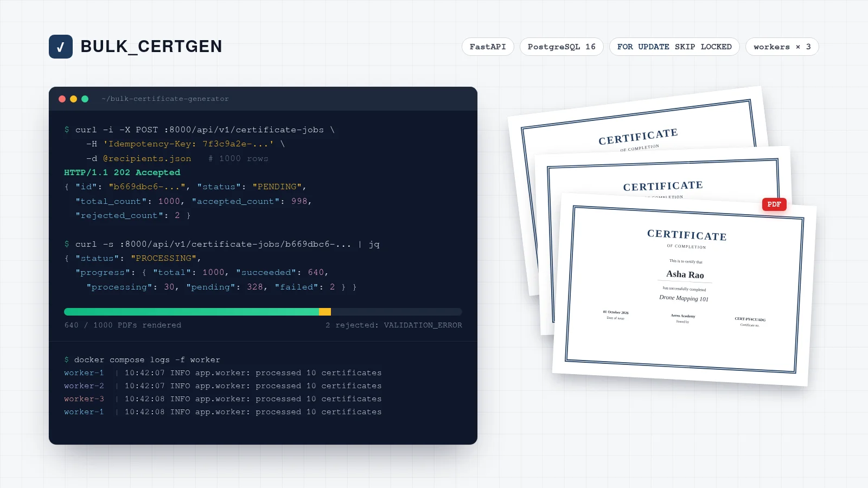Click the 'HTTP/1.1 202 Accepted' response line

pyautogui.click(x=122, y=172)
